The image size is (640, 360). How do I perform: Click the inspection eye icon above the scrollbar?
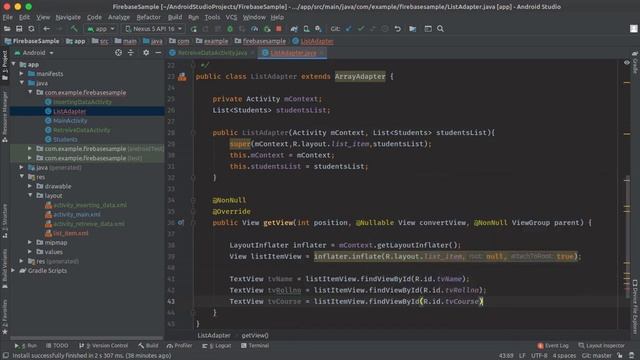coord(627,62)
